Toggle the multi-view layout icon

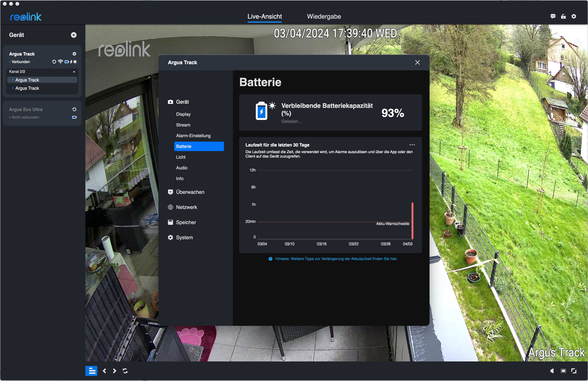pyautogui.click(x=91, y=371)
